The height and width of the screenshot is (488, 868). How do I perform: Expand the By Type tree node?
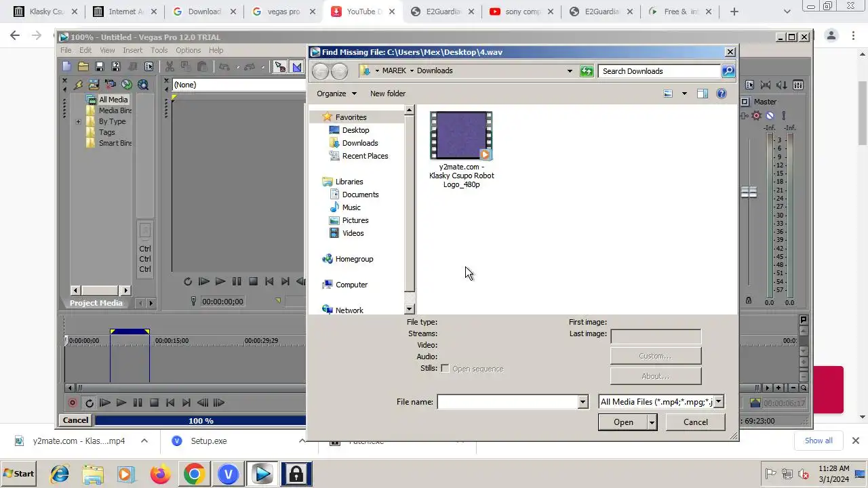pyautogui.click(x=78, y=122)
